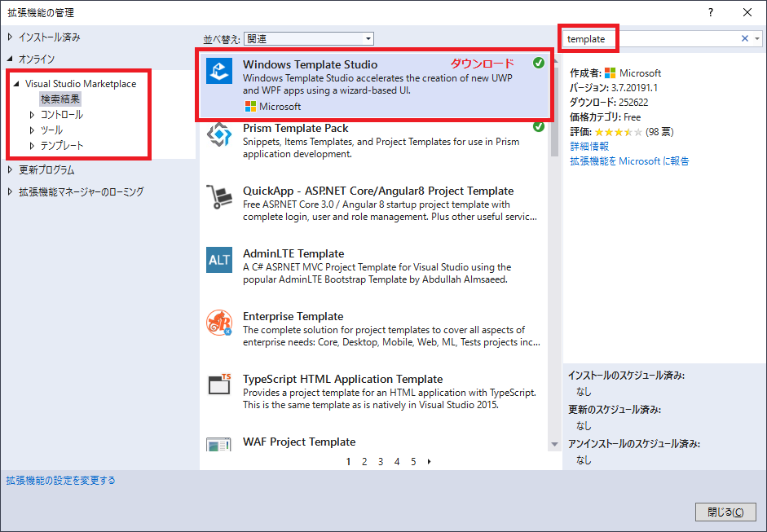Expand 拡張機能マネージャーのローミング node
The width and height of the screenshot is (767, 532).
click(11, 191)
